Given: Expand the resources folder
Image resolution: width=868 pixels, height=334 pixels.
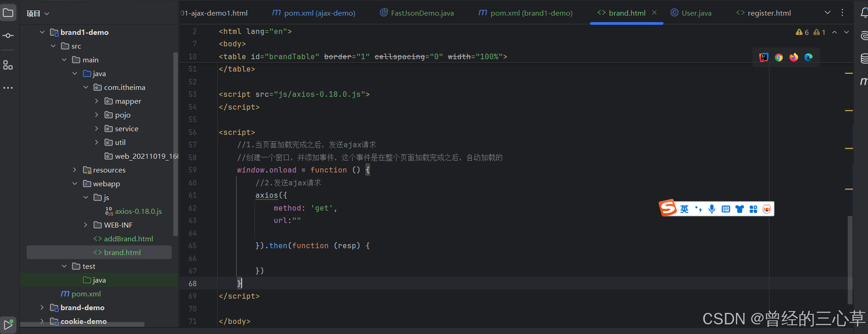Looking at the screenshot, I should point(75,170).
